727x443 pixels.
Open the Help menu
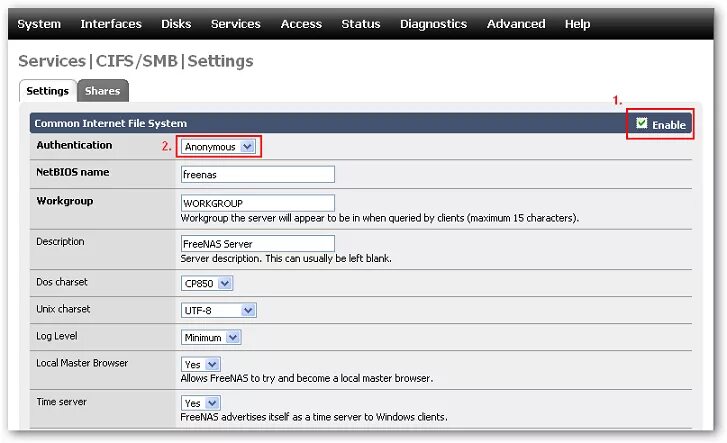[x=577, y=24]
